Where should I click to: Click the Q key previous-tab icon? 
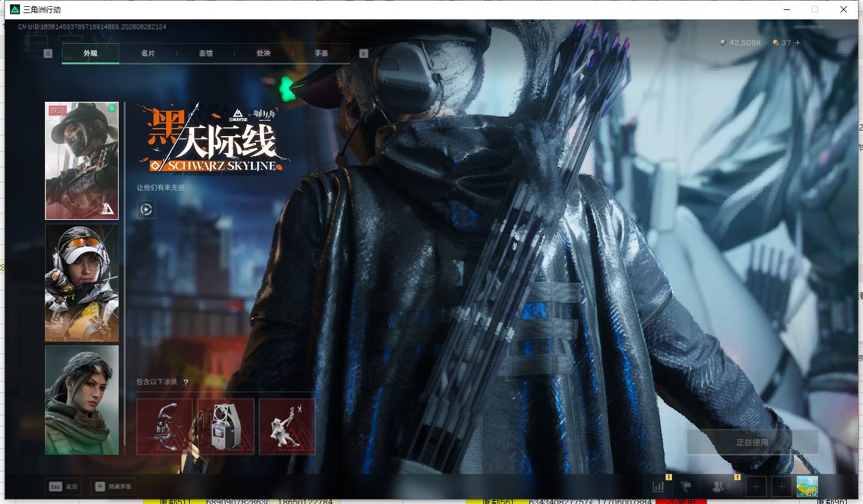[x=48, y=54]
